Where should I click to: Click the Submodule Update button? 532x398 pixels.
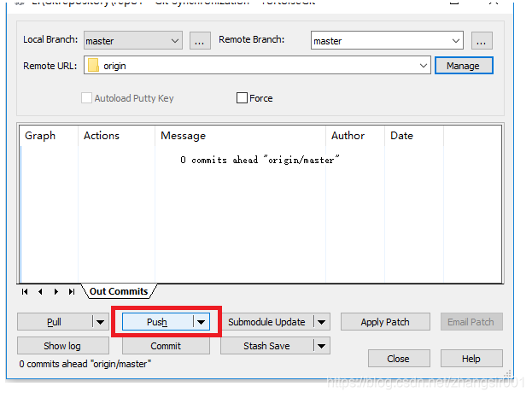pyautogui.click(x=266, y=322)
